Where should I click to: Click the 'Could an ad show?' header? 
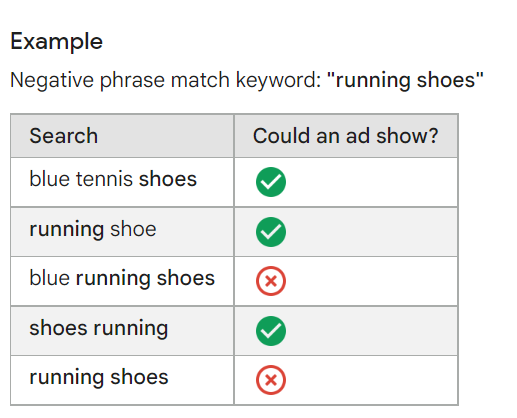point(345,136)
